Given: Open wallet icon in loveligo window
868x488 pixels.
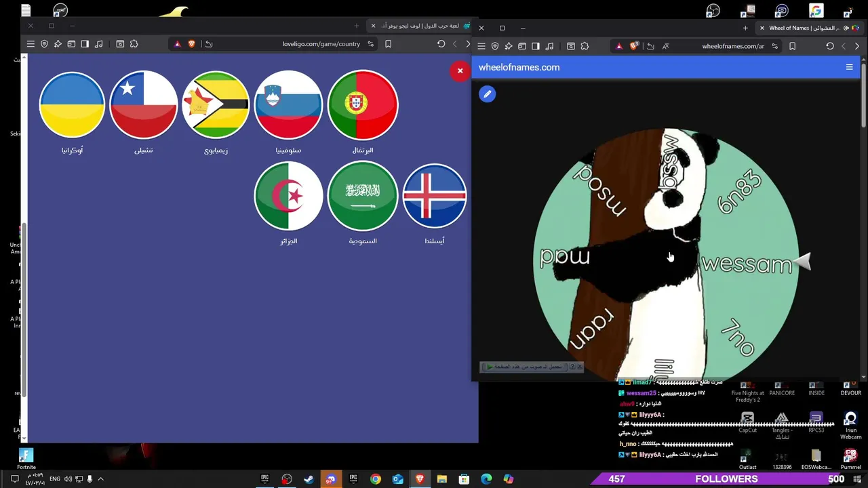Looking at the screenshot, I should tap(71, 44).
